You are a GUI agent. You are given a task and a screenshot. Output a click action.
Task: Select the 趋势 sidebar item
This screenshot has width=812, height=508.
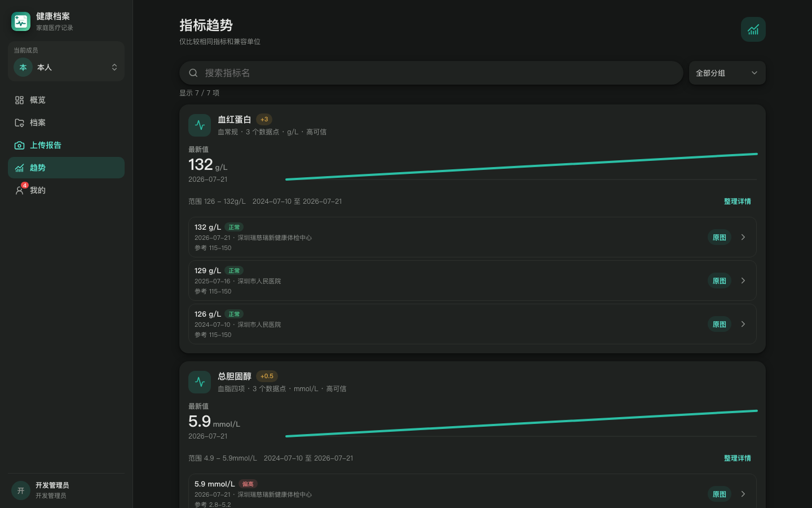(x=66, y=168)
